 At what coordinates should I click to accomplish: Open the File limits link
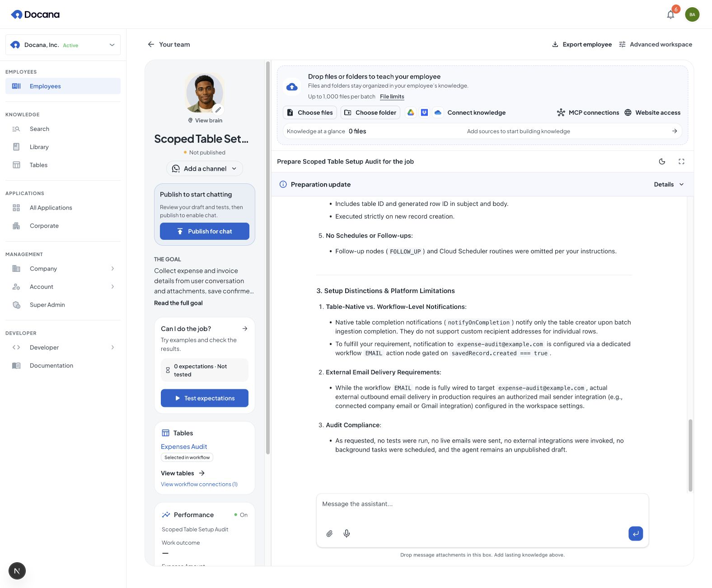(x=392, y=97)
